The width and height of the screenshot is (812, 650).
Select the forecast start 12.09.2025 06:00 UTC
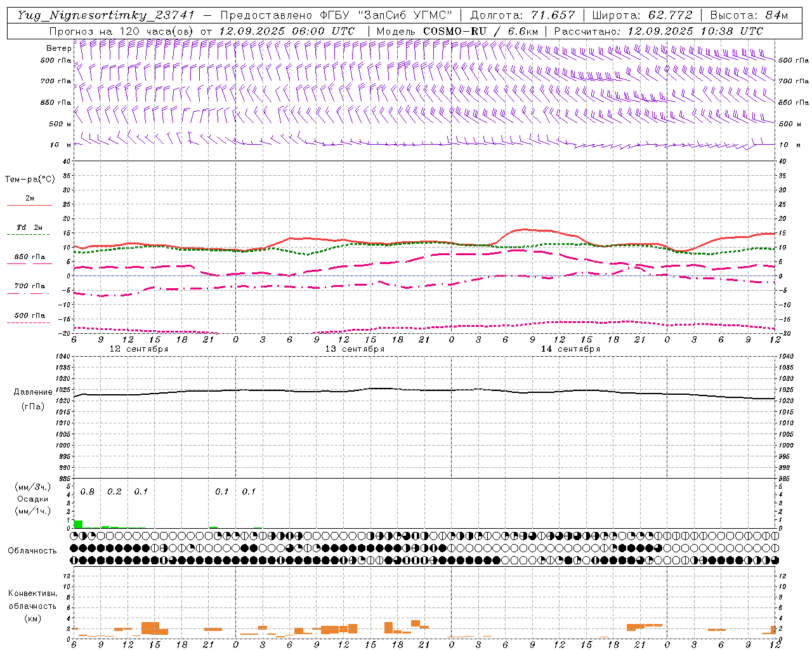(287, 31)
